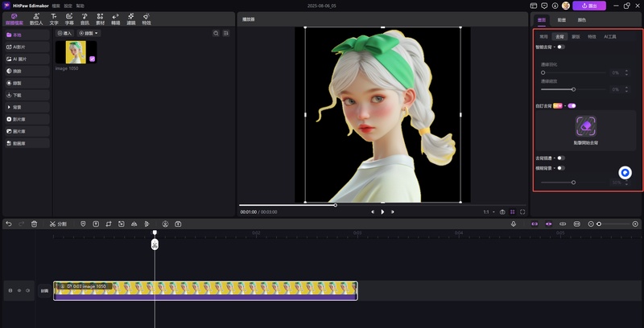Open the 檔案 file menu
This screenshot has width=644, height=328.
[x=56, y=6]
